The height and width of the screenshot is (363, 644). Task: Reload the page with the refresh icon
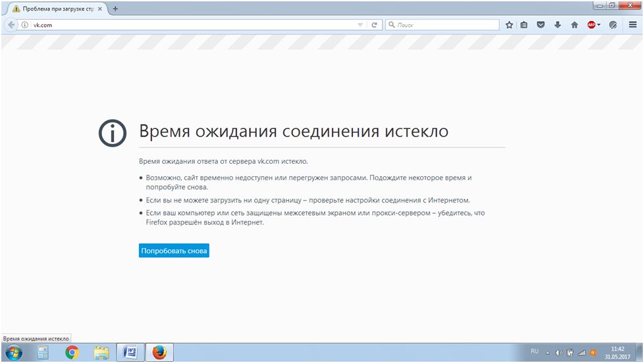point(374,25)
